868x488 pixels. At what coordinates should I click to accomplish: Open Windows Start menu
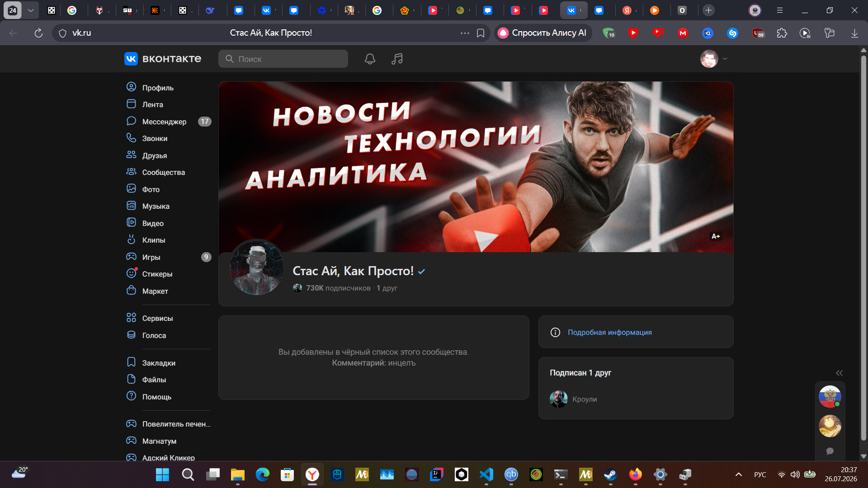point(162,474)
